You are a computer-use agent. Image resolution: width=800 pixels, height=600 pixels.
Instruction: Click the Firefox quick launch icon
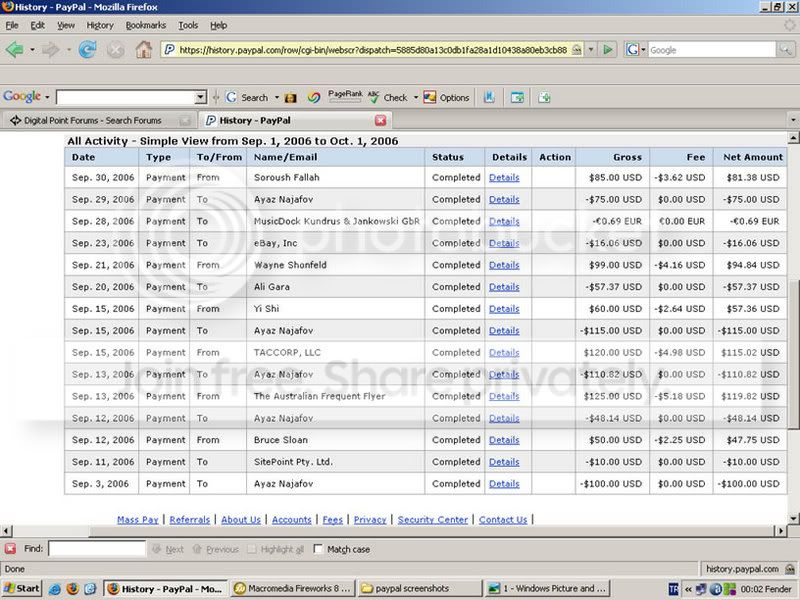(72, 589)
